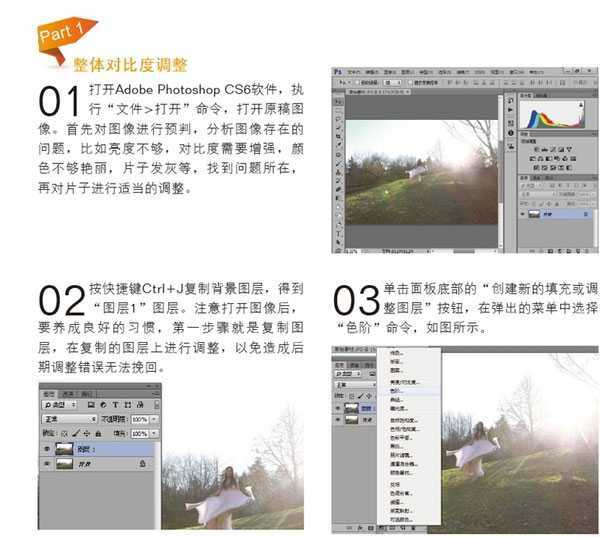Add a layer mask in step 03 panel footer
Screen dimensions: 600x537
[x=371, y=528]
